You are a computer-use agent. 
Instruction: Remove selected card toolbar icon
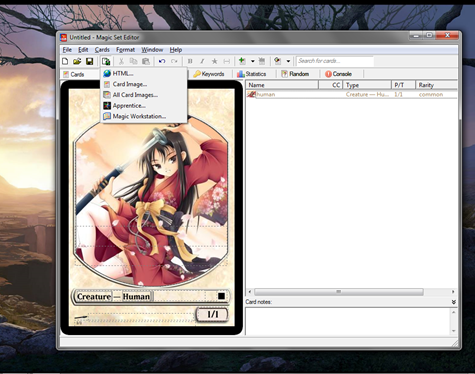tap(262, 61)
